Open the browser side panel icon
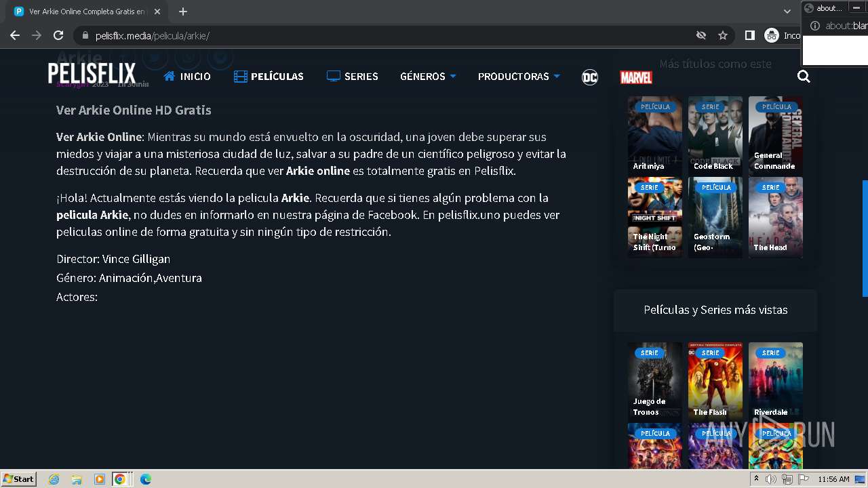Image resolution: width=868 pixels, height=488 pixels. click(749, 35)
